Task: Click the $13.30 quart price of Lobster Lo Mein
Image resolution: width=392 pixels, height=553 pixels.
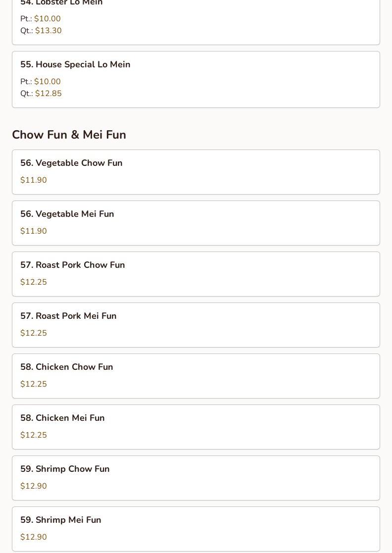Action: (49, 31)
